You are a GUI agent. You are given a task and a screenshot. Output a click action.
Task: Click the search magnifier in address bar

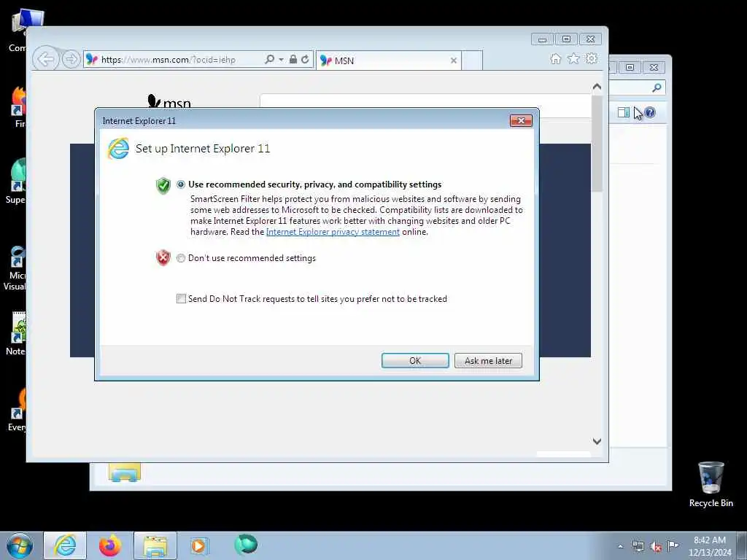click(x=270, y=60)
